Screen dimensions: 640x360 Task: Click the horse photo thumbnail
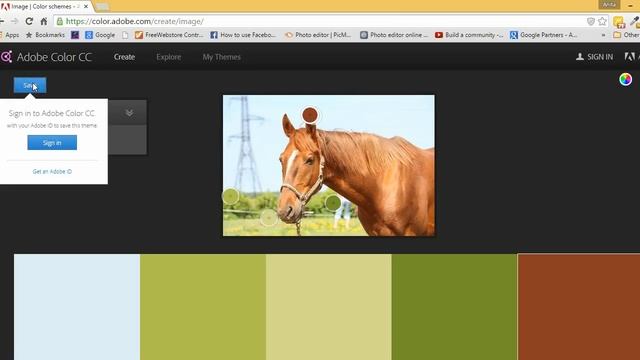329,165
